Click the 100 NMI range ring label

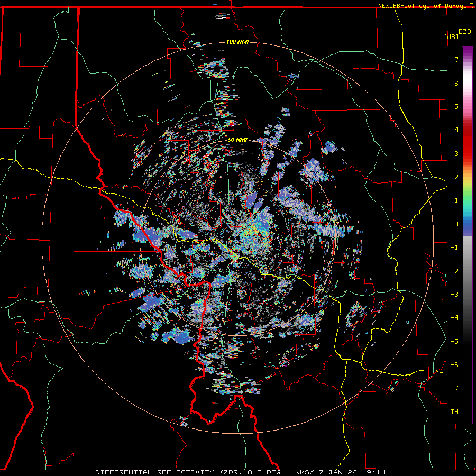tap(237, 42)
